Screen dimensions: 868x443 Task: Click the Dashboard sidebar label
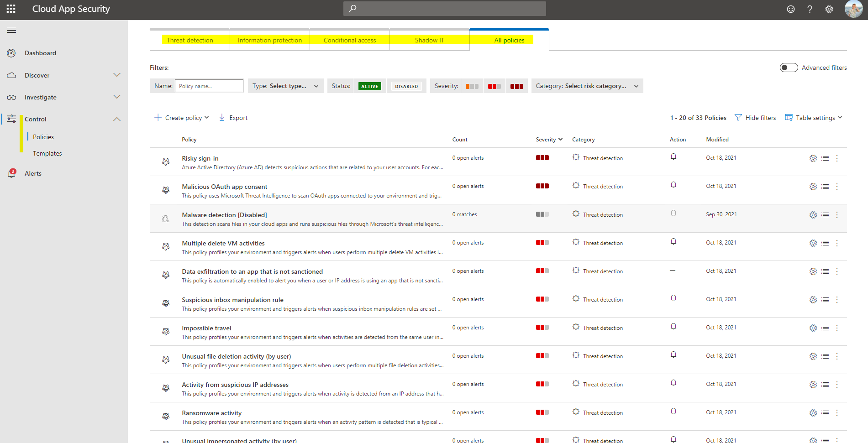click(41, 53)
